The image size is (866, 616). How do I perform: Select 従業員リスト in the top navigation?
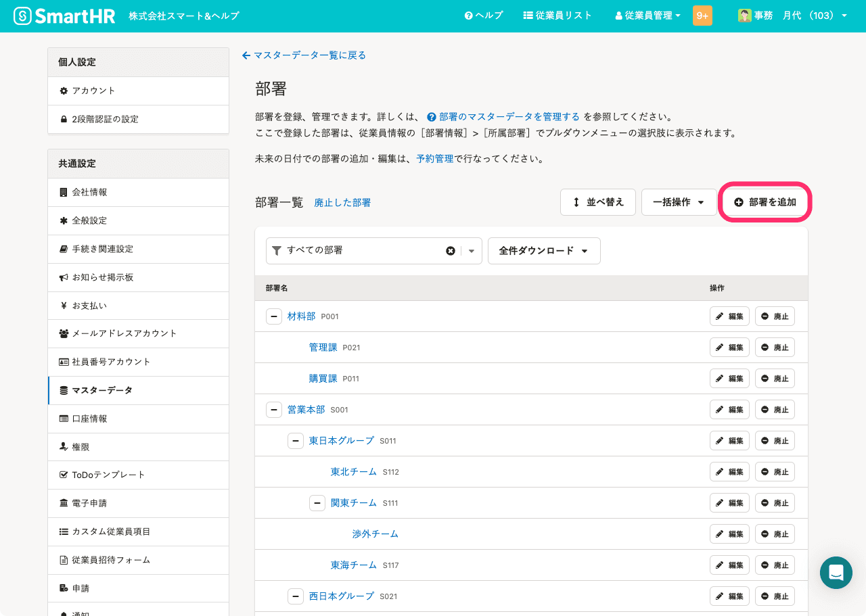click(557, 15)
